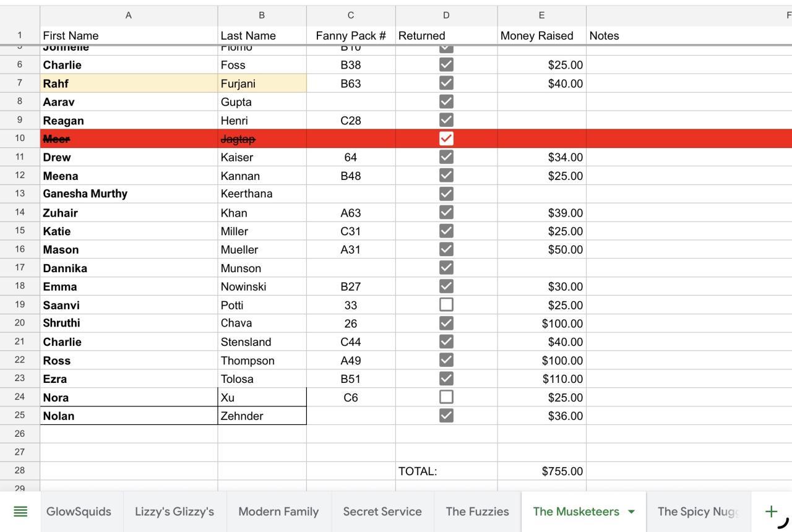Open The Musketeers tab dropdown arrow
This screenshot has height=532, width=792.
[631, 512]
